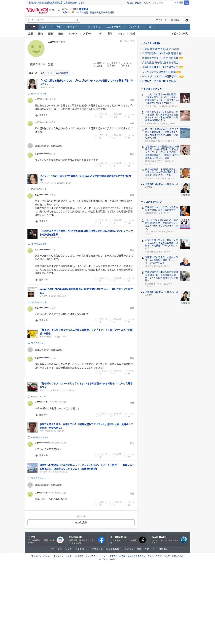Open the Facebook icon in footer

coord(101,540)
